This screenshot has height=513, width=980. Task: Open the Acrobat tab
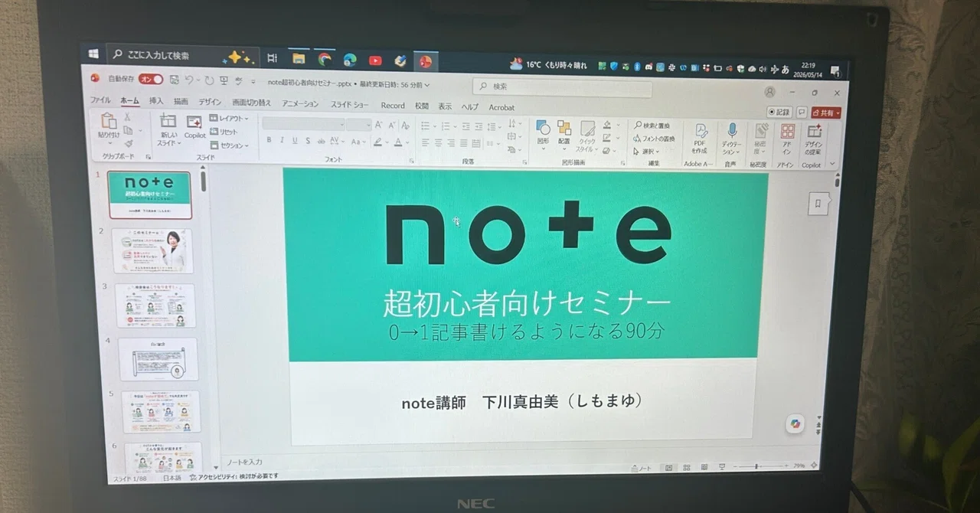click(x=501, y=108)
